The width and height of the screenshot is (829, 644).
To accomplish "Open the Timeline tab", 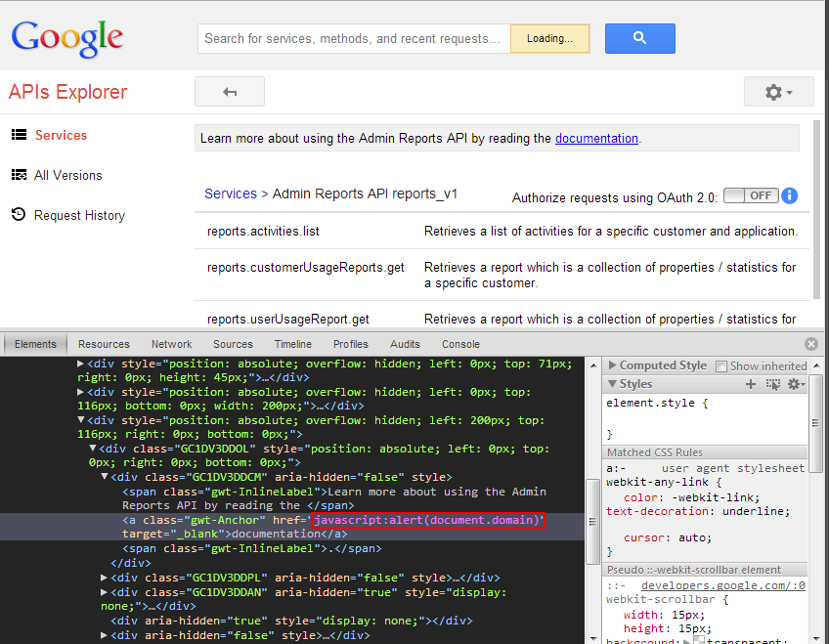I will tap(293, 344).
